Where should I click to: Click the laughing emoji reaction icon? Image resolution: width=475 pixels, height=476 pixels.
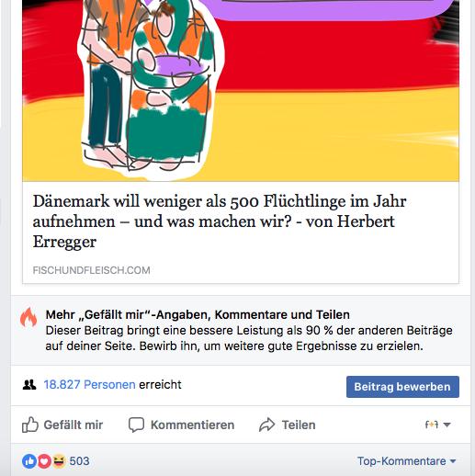tap(59, 461)
